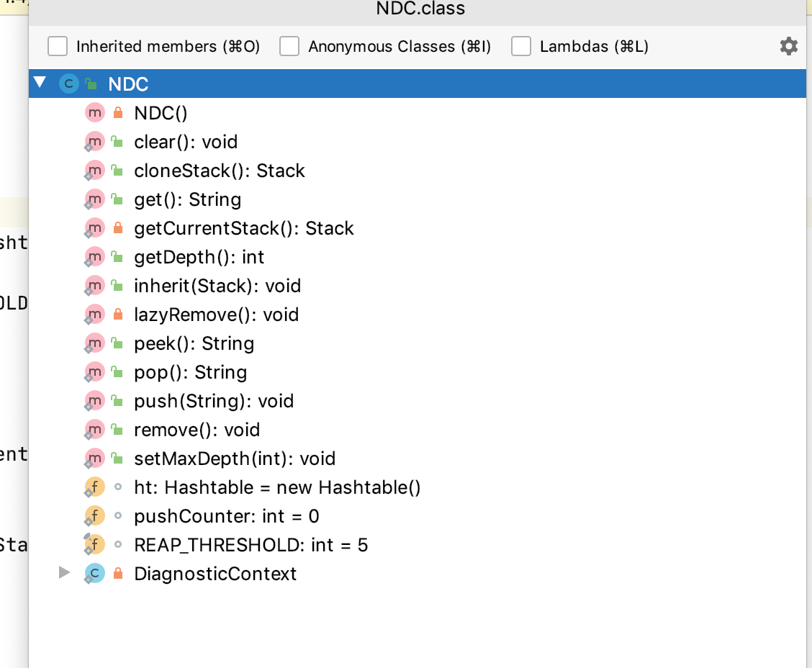The width and height of the screenshot is (812, 668).
Task: Click the class icon beside NDC
Action: click(x=68, y=83)
